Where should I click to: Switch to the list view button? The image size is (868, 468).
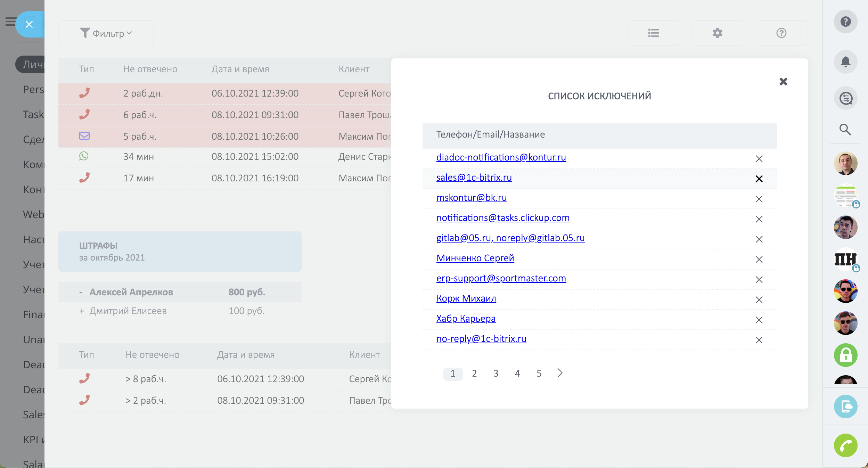click(653, 33)
